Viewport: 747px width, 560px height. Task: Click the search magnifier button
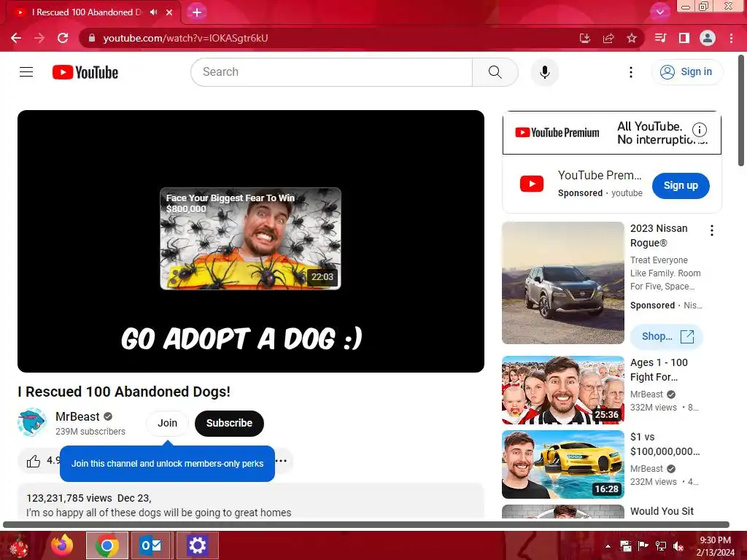tap(495, 72)
